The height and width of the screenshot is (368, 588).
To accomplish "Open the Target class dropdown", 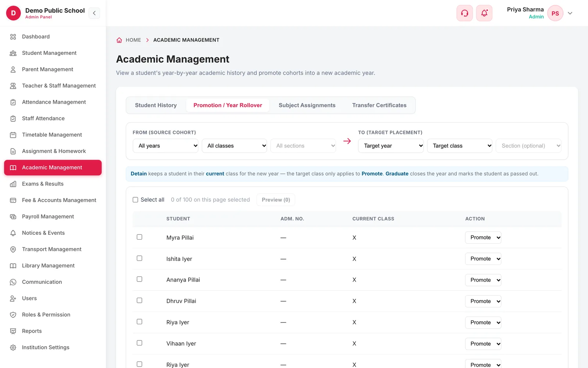I will pyautogui.click(x=460, y=146).
